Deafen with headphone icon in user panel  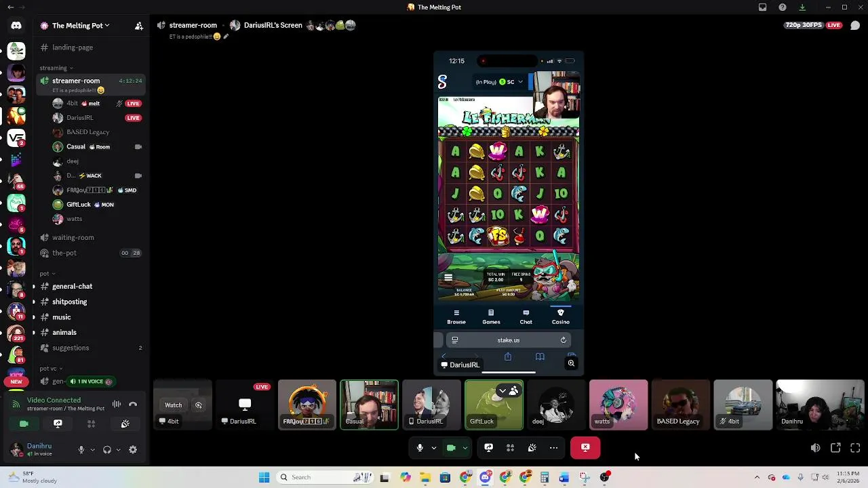click(x=106, y=449)
